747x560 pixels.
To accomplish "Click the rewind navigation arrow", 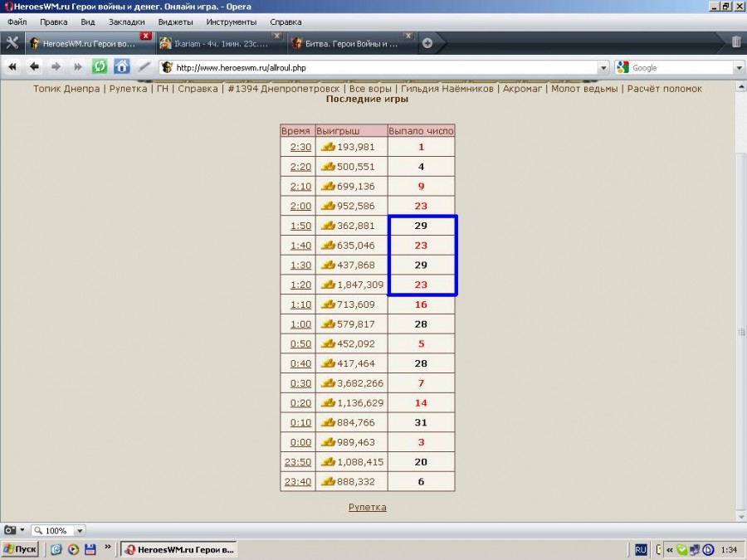I will click(12, 67).
